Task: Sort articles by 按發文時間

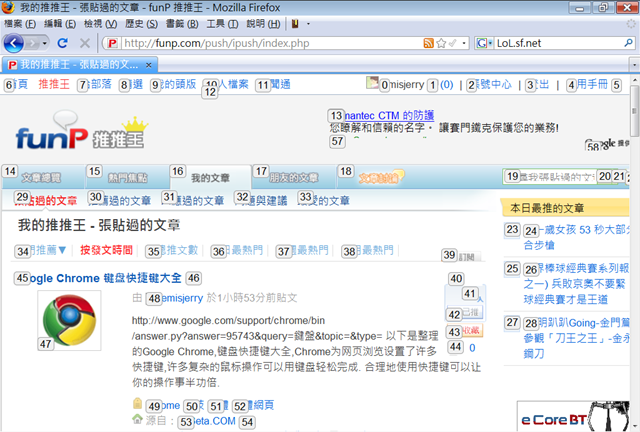Action: pos(106,250)
